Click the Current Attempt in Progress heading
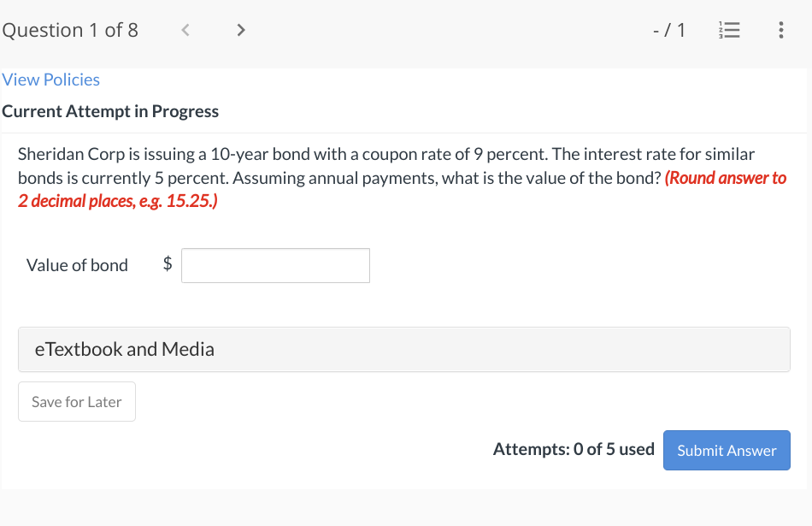This screenshot has height=526, width=812. click(110, 111)
